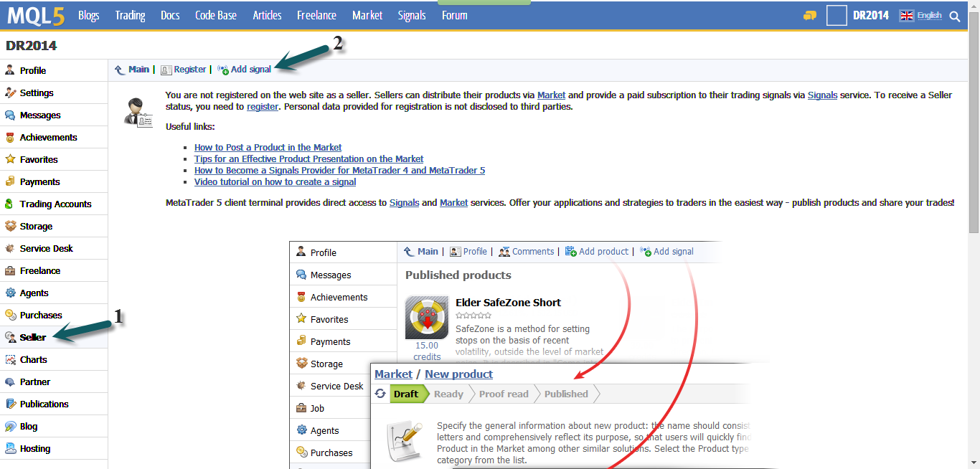Viewport: 980px width, 469px height.
Task: Open Profile via its person icon in sidebar
Action: tap(10, 70)
